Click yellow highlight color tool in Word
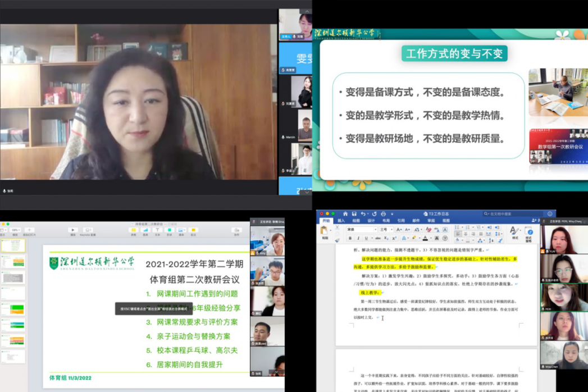Image resolution: width=588 pixels, height=392 pixels. pyautogui.click(x=414, y=238)
